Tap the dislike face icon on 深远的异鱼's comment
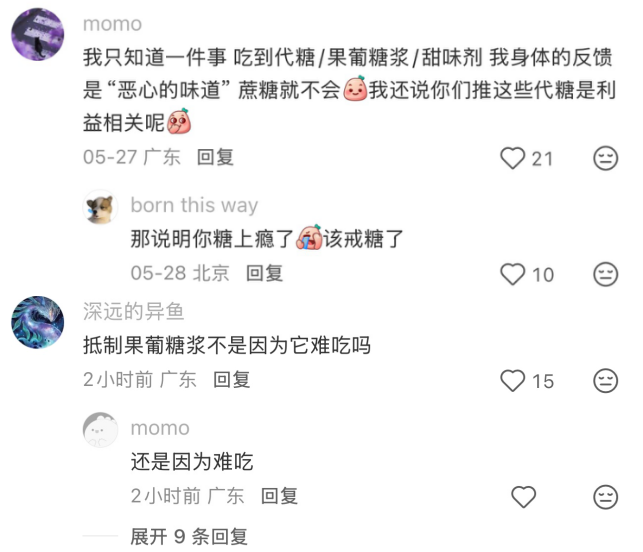The height and width of the screenshot is (552, 643). pos(606,381)
